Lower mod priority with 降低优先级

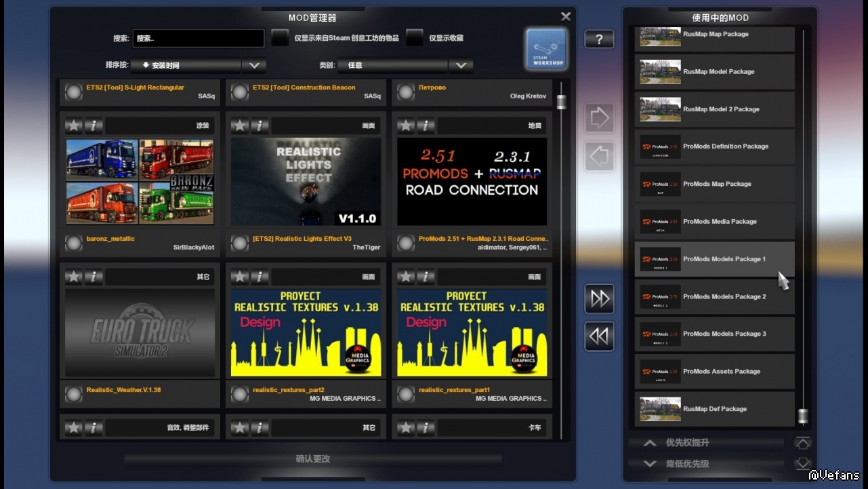[706, 464]
